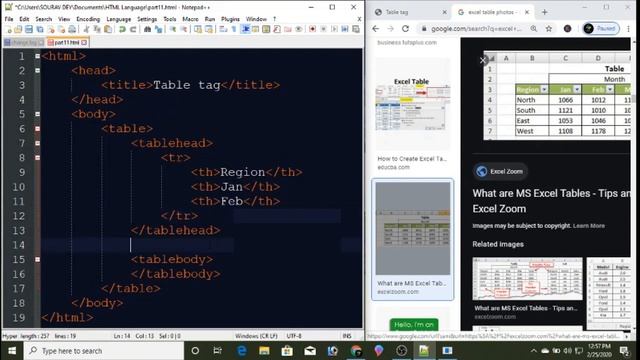Click Chrome's reload page icon

pos(405,29)
